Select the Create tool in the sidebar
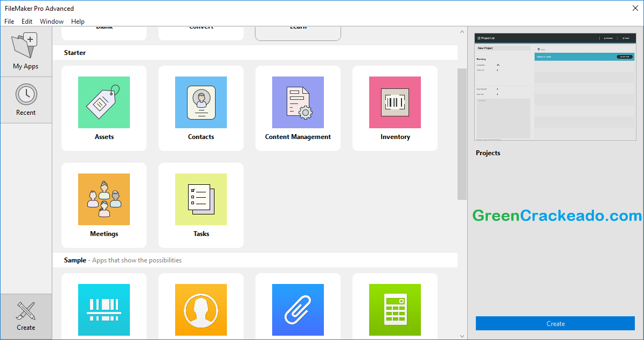 25,315
